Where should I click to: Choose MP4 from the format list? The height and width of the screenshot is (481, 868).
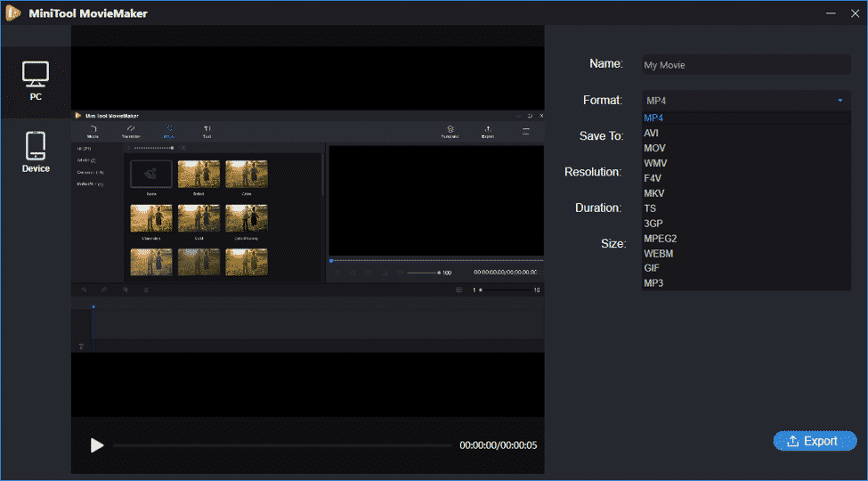click(x=746, y=118)
